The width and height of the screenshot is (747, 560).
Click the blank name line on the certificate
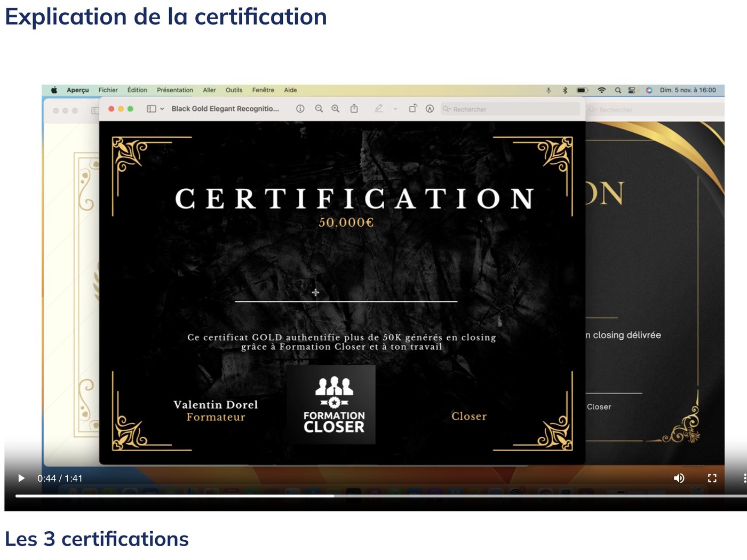[x=346, y=301]
